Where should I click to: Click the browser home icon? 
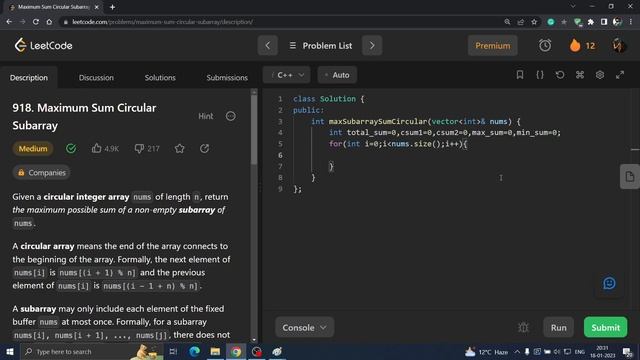click(x=49, y=22)
